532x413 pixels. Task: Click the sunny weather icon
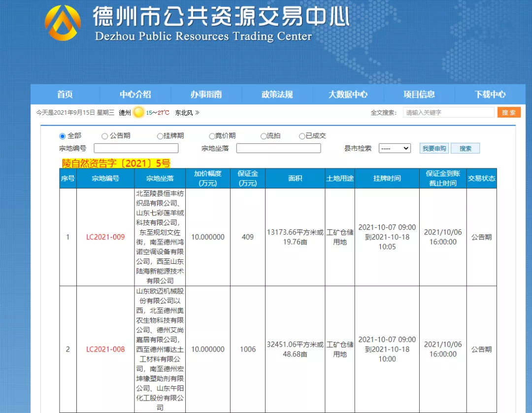pos(138,112)
